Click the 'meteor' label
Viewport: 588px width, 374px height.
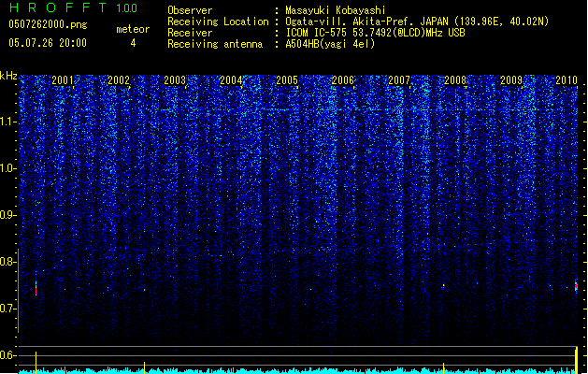point(133,29)
